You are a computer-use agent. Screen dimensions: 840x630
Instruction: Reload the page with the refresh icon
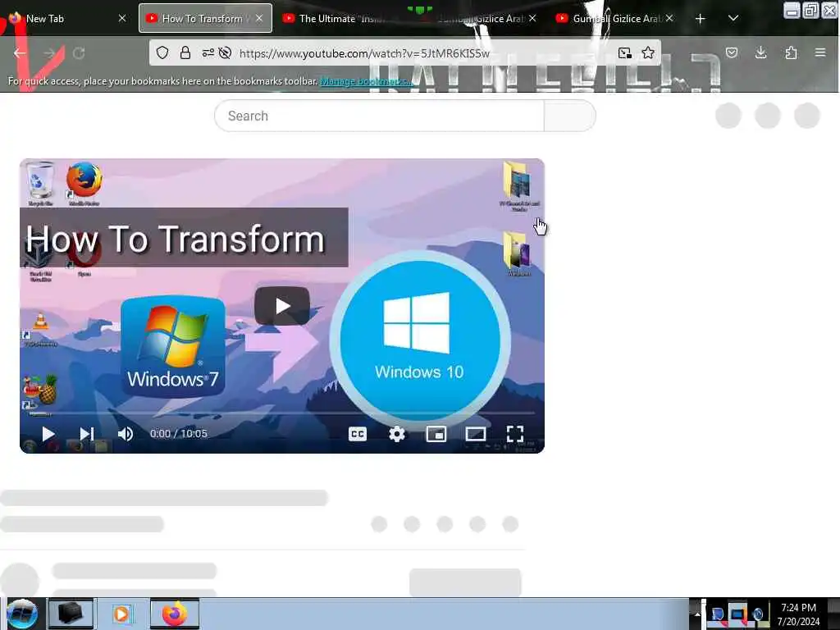point(79,53)
